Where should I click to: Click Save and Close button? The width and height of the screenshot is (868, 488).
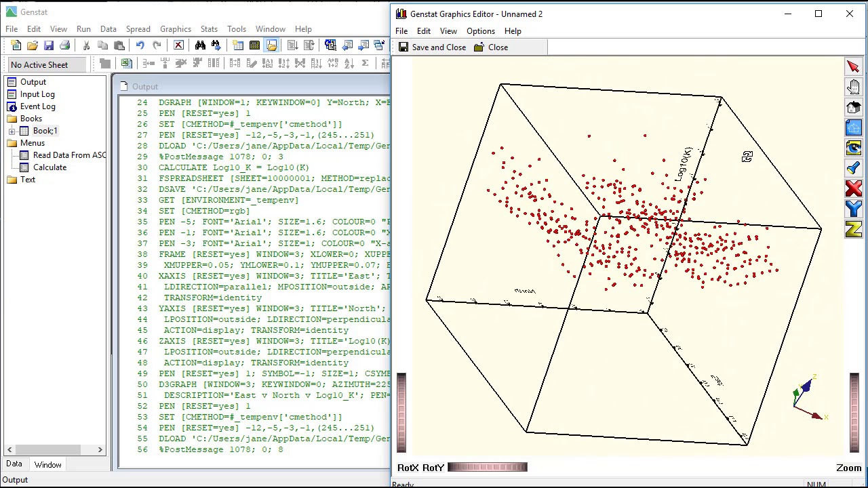pos(432,47)
